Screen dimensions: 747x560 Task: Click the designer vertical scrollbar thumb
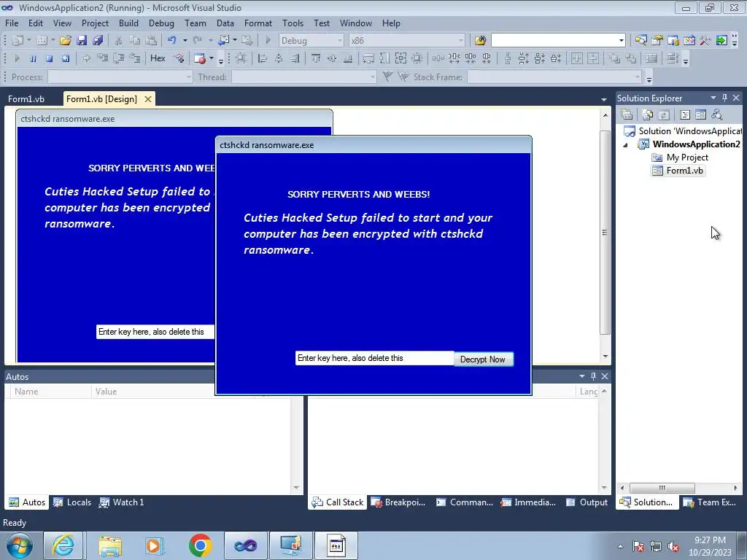coord(605,233)
